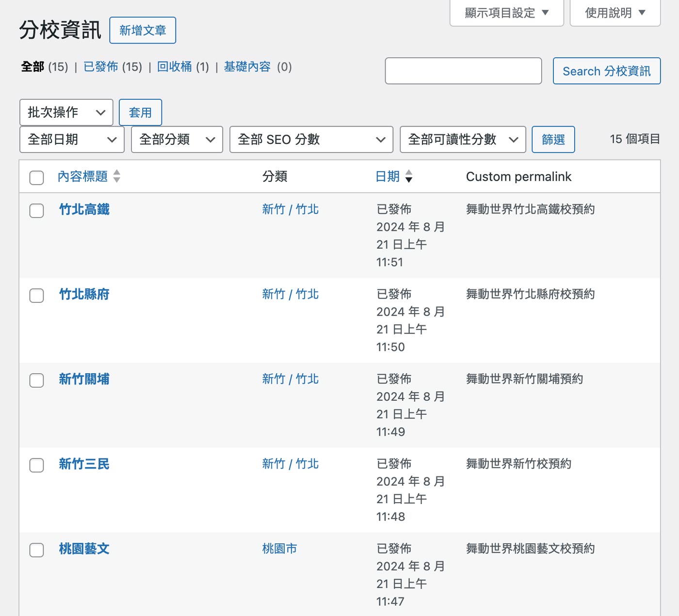Select the checkbox next to 新竹關埔
Viewport: 679px width, 616px height.
[x=37, y=380]
